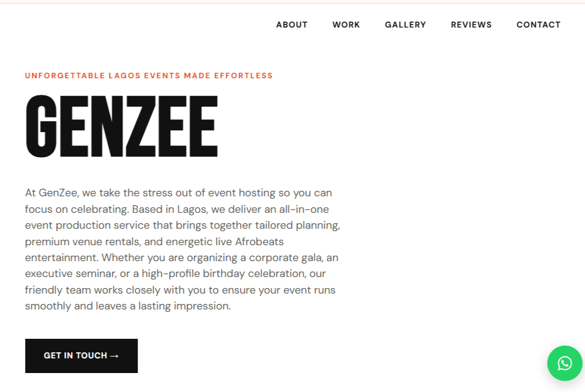585x392 pixels.
Task: Click 'lasting impression' at the paragraph end
Action: click(x=185, y=306)
